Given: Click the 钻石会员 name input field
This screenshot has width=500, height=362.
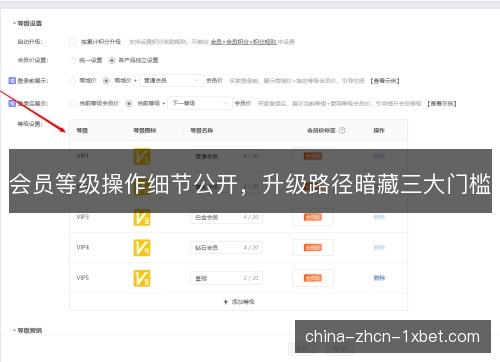Looking at the screenshot, I should (x=226, y=248).
